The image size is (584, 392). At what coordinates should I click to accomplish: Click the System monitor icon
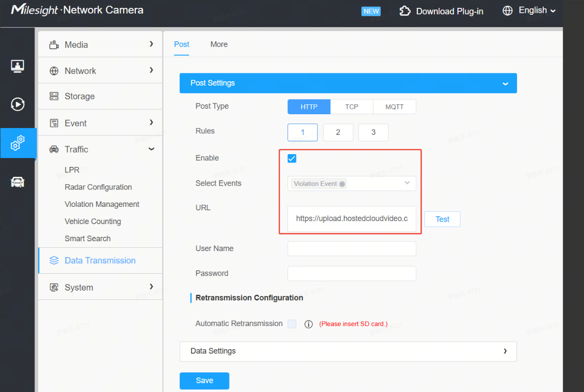point(54,287)
